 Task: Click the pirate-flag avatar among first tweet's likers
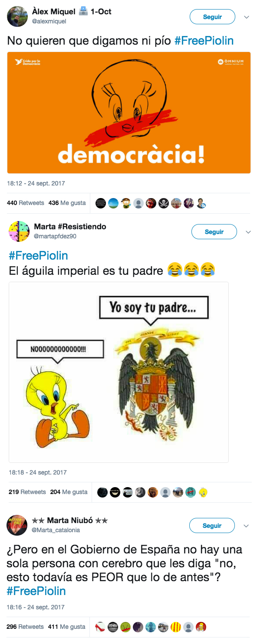pos(163,203)
